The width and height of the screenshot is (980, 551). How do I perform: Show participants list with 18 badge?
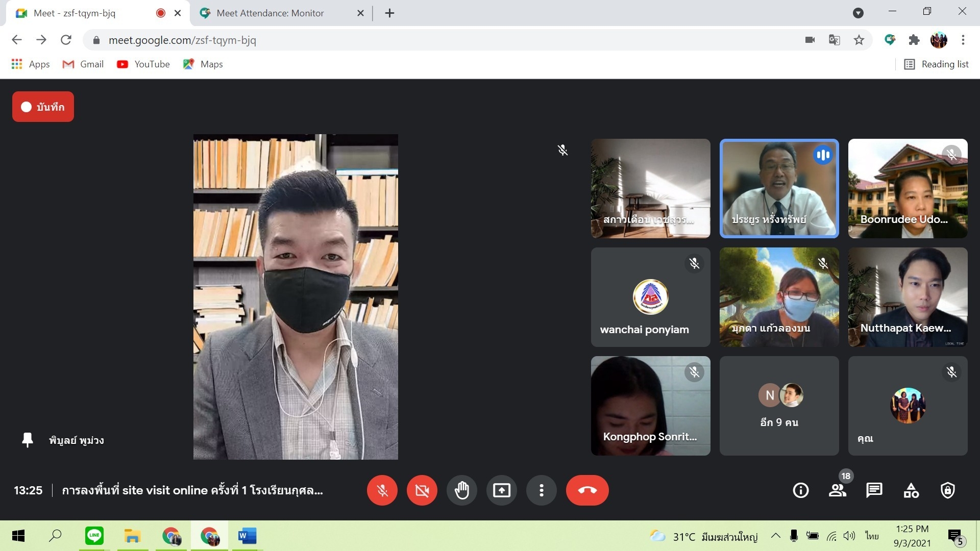point(837,490)
